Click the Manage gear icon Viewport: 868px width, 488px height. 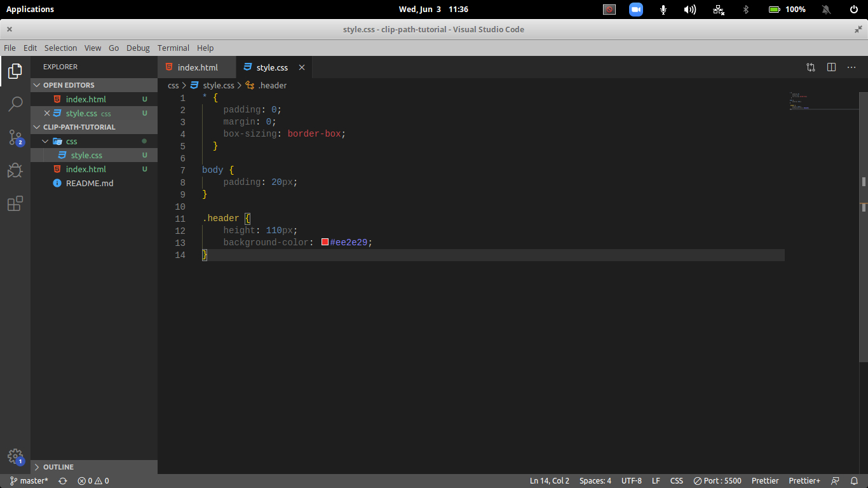(15, 456)
